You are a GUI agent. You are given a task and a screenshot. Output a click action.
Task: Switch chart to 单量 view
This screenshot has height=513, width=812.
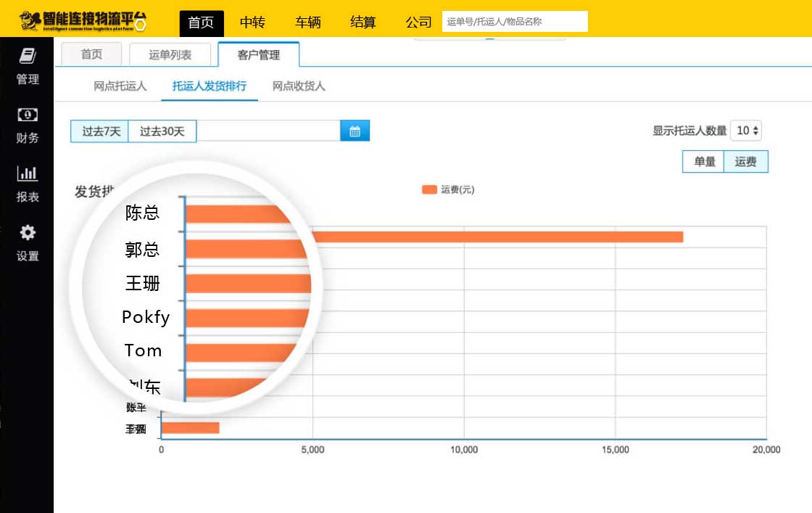pyautogui.click(x=704, y=162)
